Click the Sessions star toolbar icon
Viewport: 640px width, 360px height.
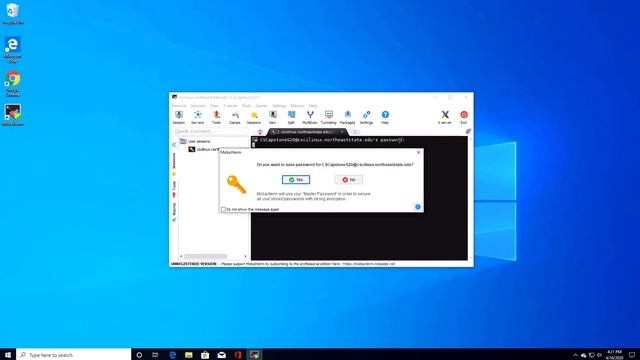254,117
